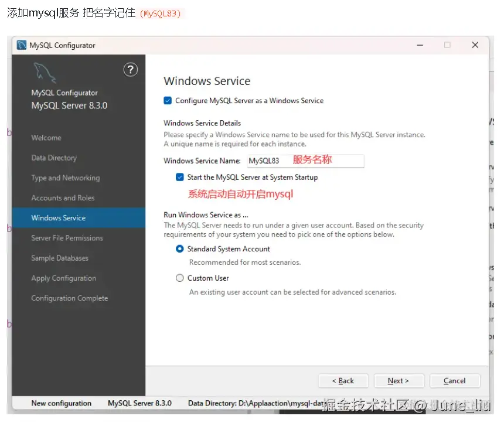
Task: Open Apply Configuration step
Action: pyautogui.click(x=64, y=278)
